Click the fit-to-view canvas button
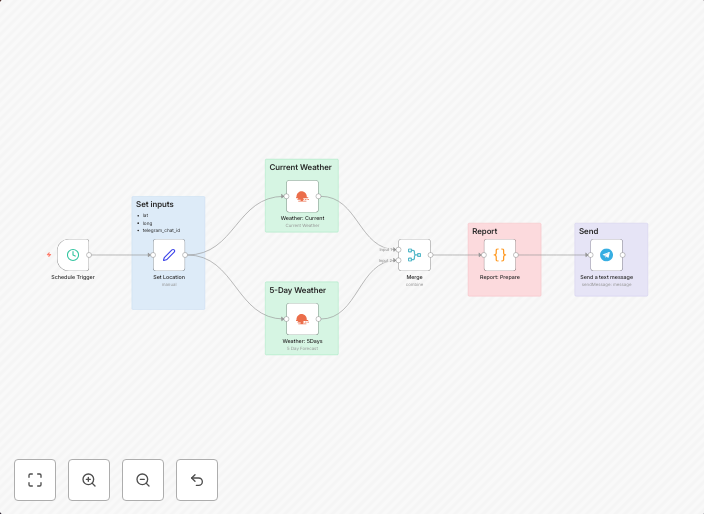 [x=35, y=480]
